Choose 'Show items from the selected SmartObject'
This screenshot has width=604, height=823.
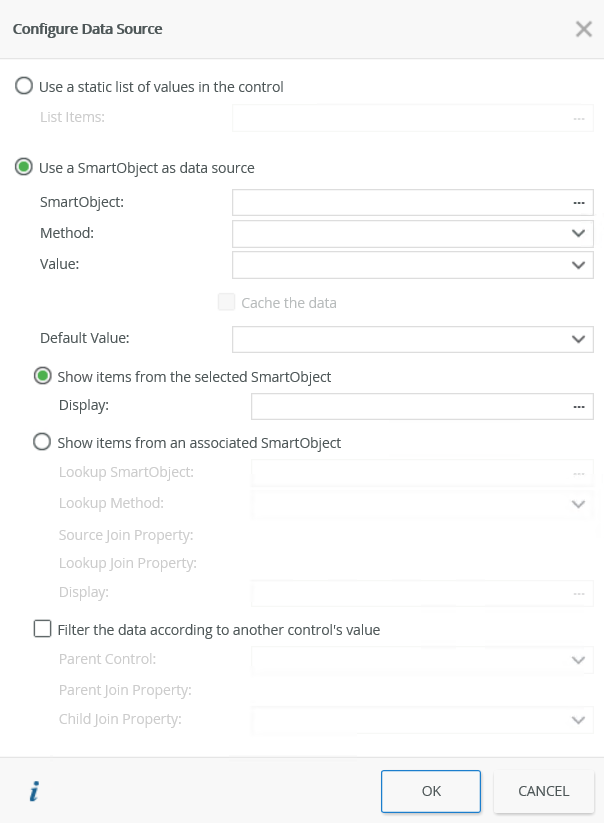(x=43, y=377)
